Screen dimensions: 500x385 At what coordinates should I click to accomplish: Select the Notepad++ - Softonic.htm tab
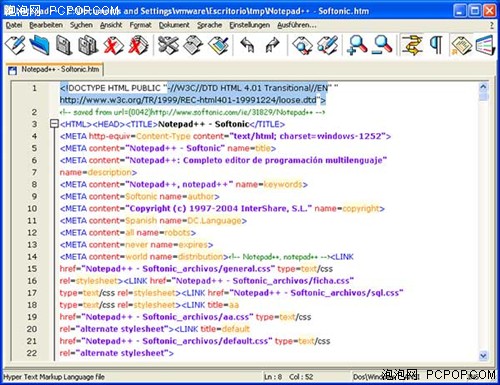click(x=55, y=70)
